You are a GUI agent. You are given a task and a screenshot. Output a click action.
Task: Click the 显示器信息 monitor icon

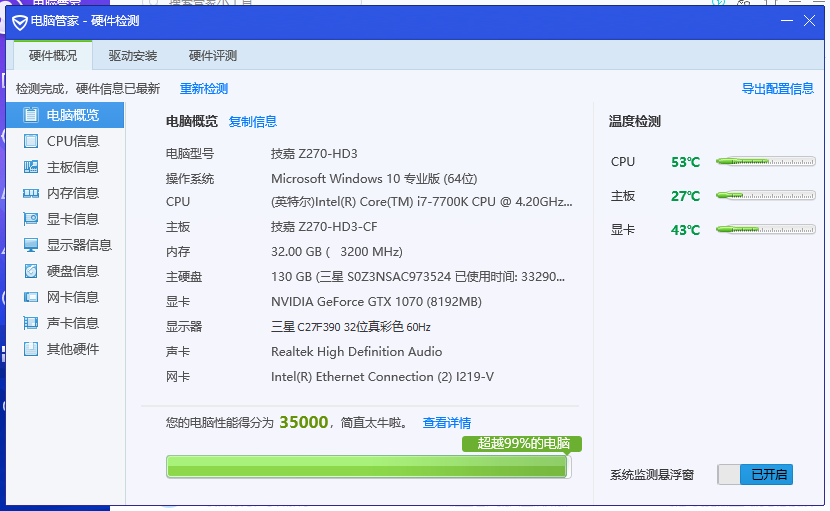point(31,245)
